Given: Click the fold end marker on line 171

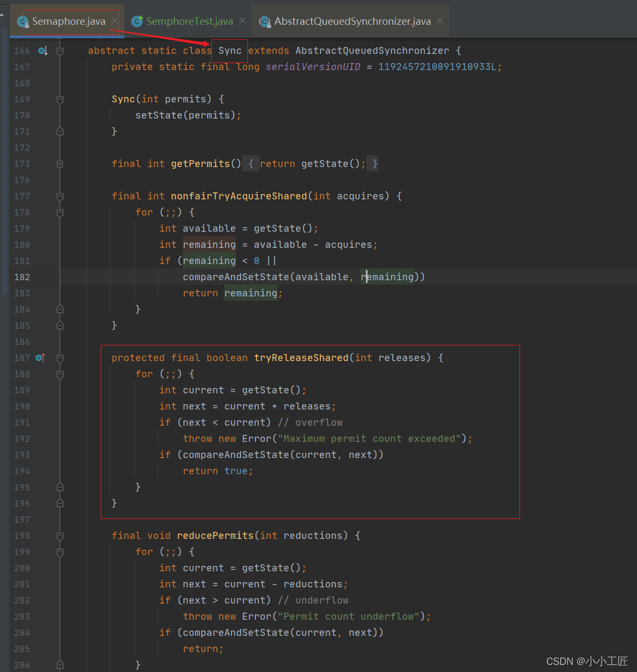Looking at the screenshot, I should coord(60,131).
